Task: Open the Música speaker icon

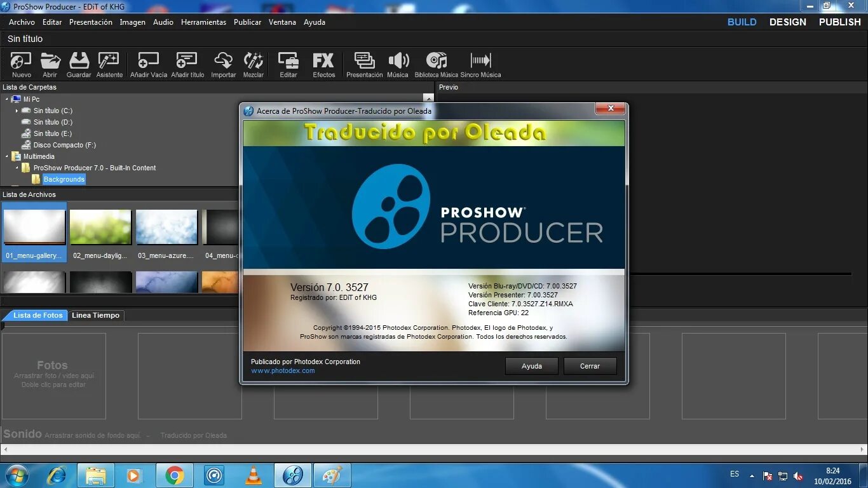Action: click(398, 64)
